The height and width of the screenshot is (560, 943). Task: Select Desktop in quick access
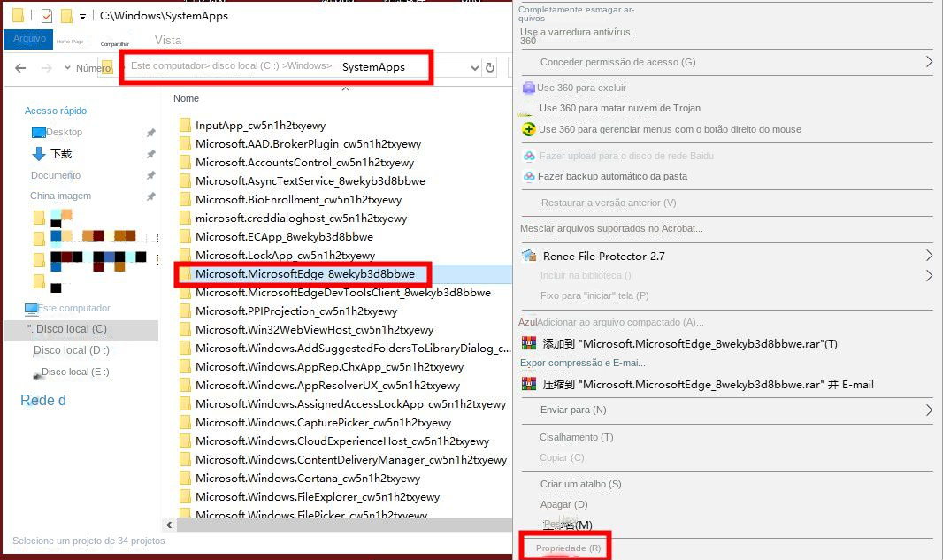(x=65, y=132)
